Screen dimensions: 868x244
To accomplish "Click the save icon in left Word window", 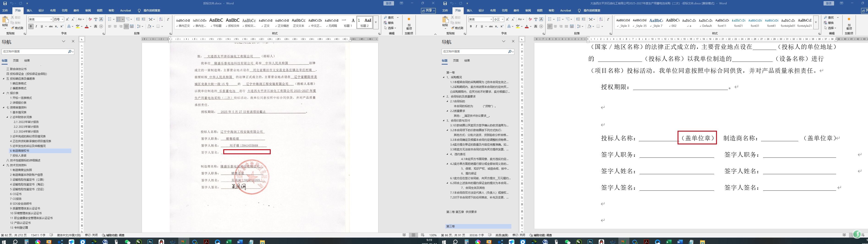I will click(5, 3).
